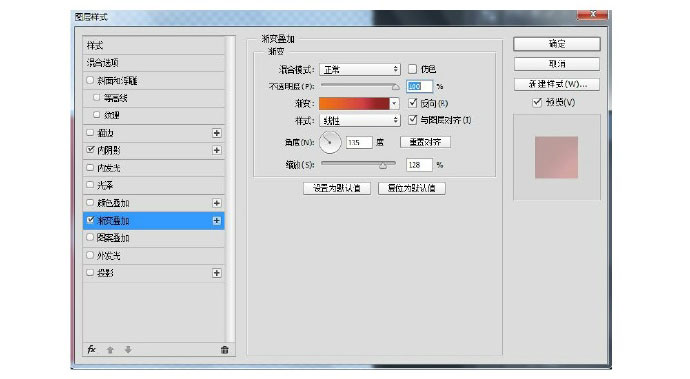Open the 混合模式 dropdown
Screen dimensions: 690x379
point(360,69)
